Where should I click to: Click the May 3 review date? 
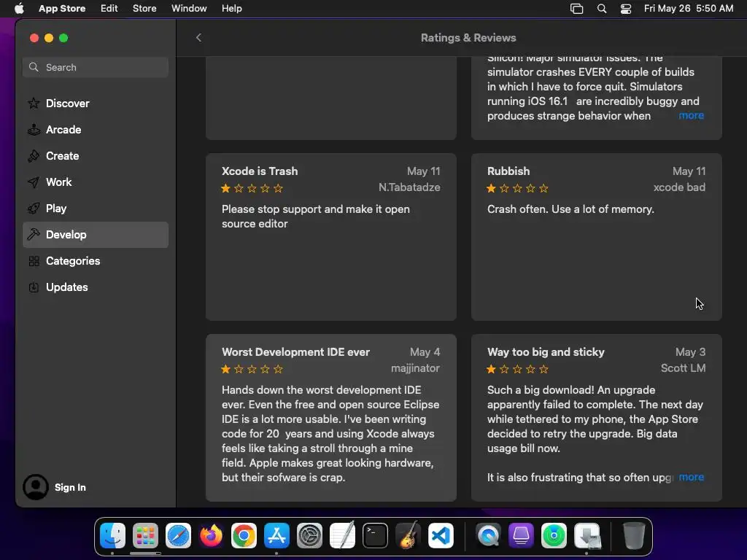pos(690,352)
